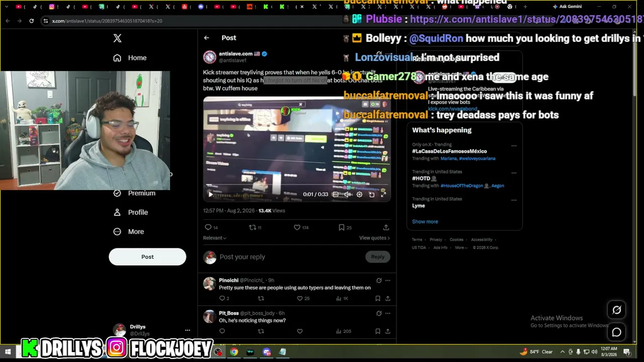644x362 pixels.
Task: Open more options for the #HOTD trend
Action: 514,173
